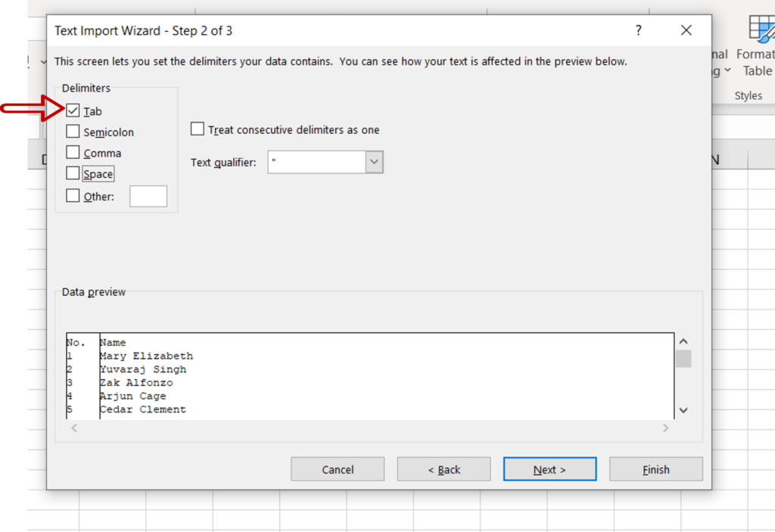Check the Other delimiter option

click(73, 195)
